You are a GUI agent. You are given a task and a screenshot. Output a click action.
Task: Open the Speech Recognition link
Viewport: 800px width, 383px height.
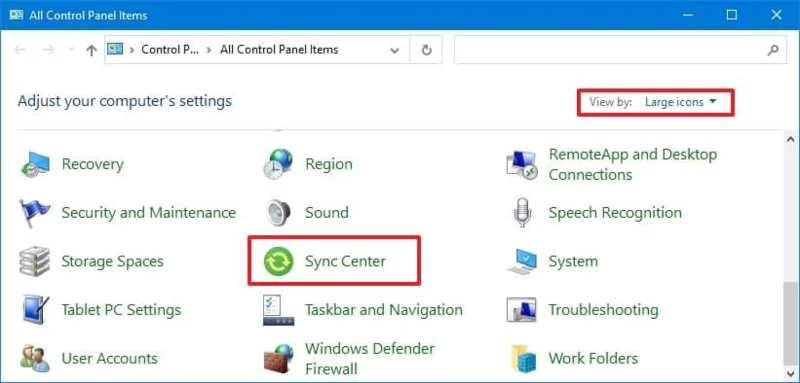point(615,213)
